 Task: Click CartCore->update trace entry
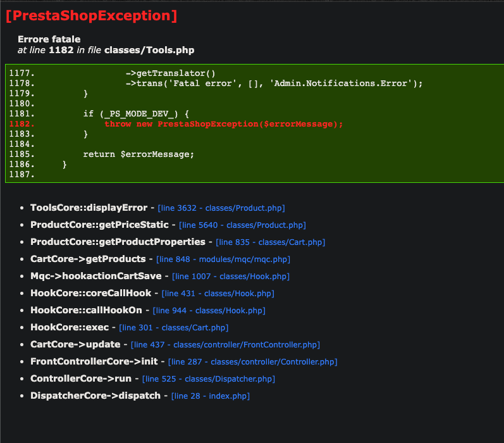pos(75,344)
